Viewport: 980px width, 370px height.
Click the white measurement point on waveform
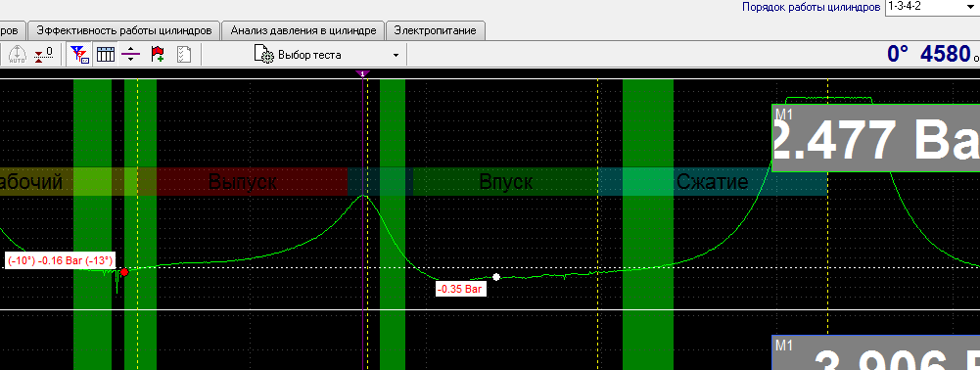[496, 276]
